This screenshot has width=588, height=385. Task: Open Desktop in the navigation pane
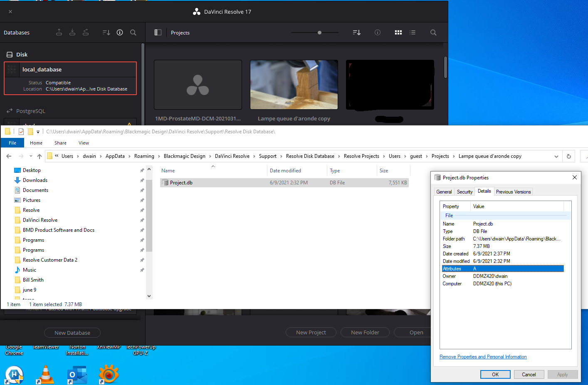32,170
